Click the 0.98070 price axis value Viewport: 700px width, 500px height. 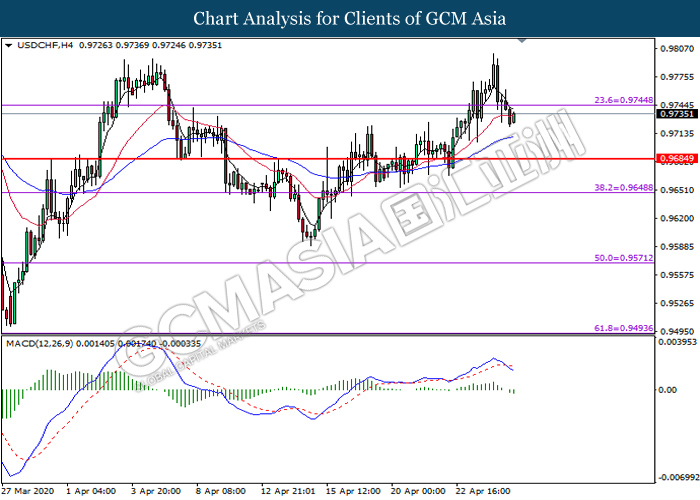coord(677,49)
